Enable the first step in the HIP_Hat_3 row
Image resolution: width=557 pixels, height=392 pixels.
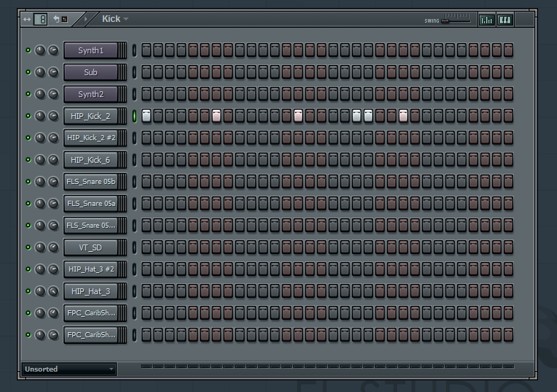coord(146,291)
